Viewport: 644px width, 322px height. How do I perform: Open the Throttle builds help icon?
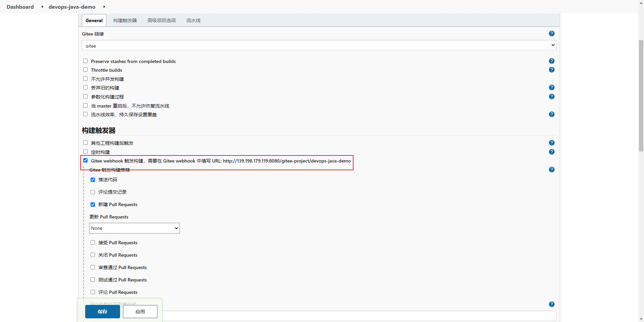click(x=551, y=70)
